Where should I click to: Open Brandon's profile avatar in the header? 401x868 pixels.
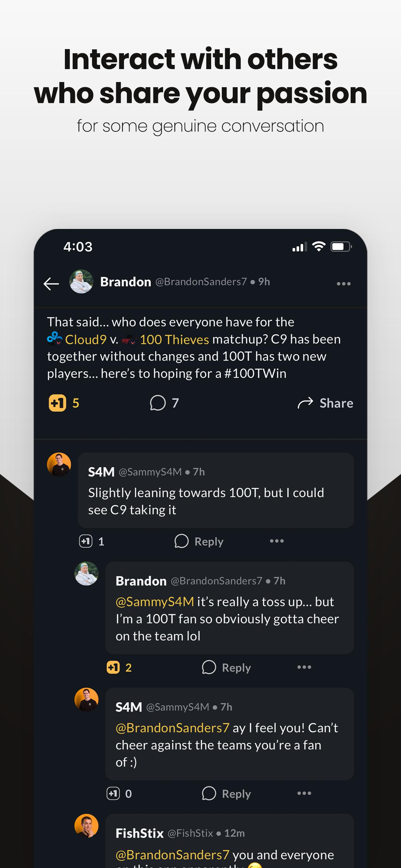[81, 281]
